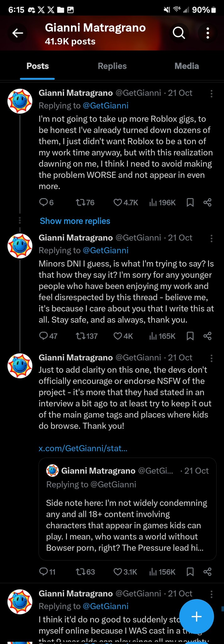Like the Roblox gigs post
This screenshot has width=224, height=644.
click(118, 202)
